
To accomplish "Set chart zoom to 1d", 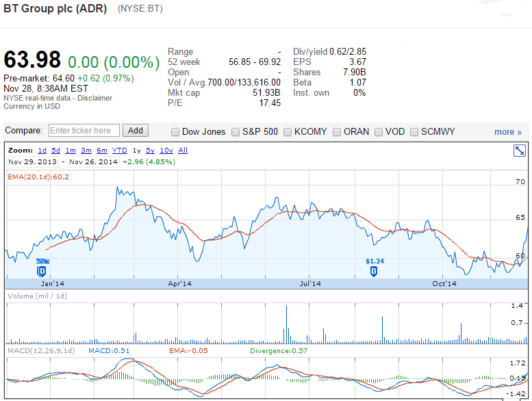I will pos(42,150).
